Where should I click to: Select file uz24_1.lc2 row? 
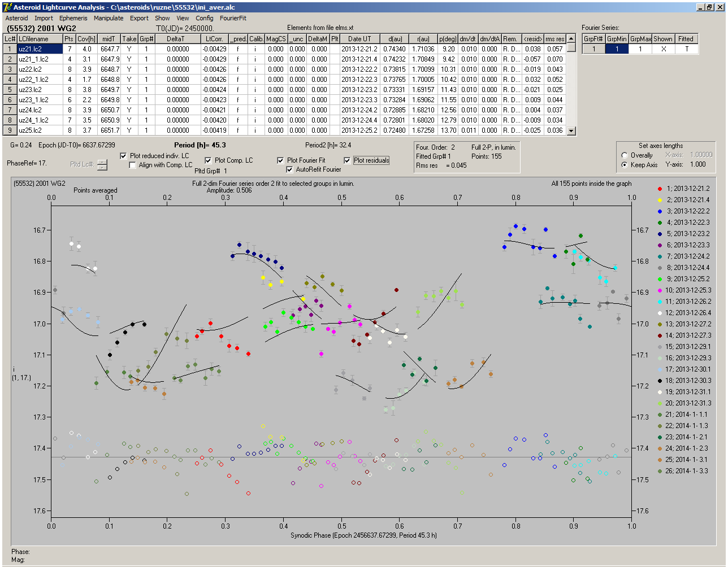click(x=39, y=120)
